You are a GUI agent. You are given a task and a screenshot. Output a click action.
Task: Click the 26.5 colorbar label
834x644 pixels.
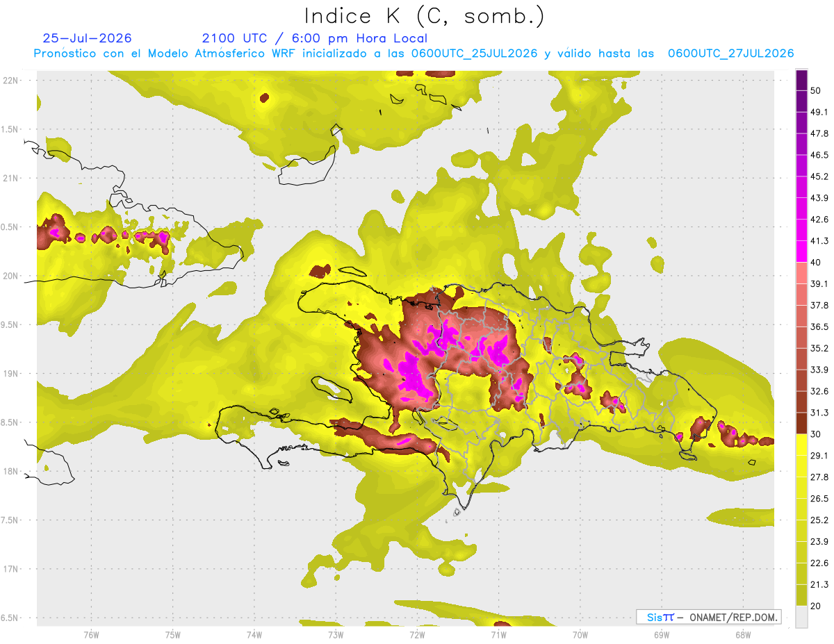coord(819,499)
